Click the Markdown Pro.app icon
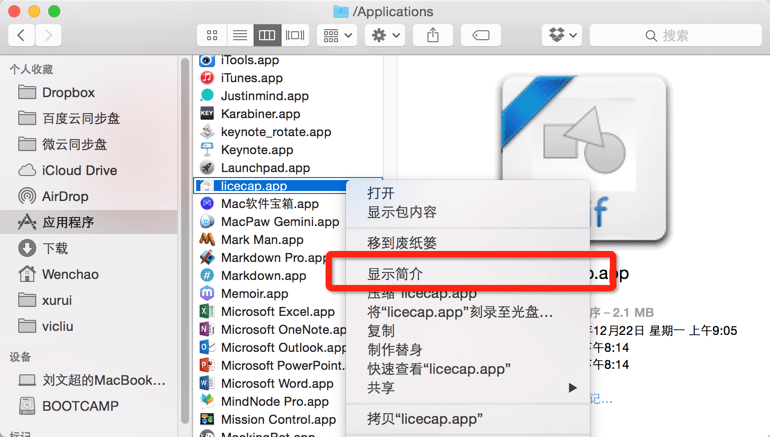The height and width of the screenshot is (437, 770). 207,257
